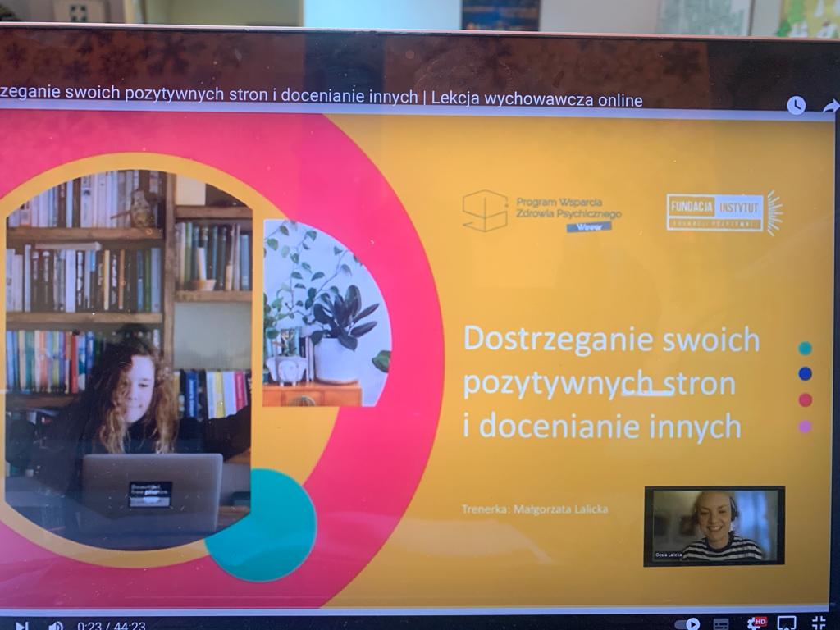This screenshot has width=840, height=630.
Task: Turn on subtitles/closed captions
Action: [x=721, y=624]
